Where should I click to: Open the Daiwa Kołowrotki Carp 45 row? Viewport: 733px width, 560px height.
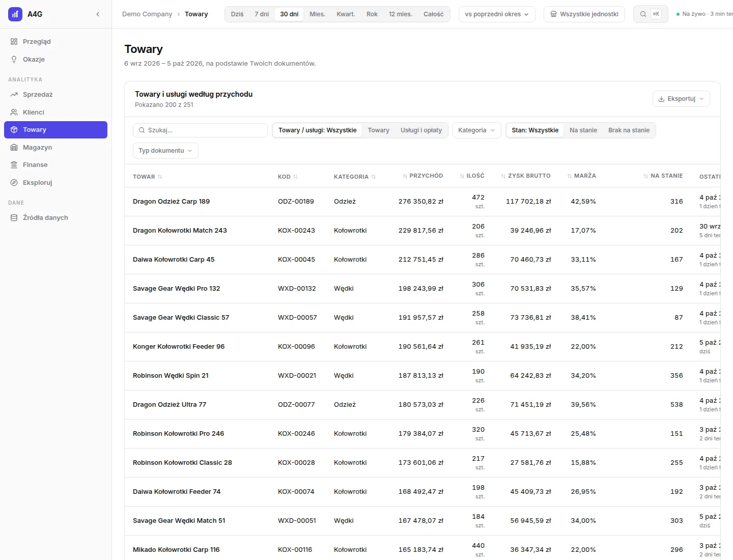point(422,260)
